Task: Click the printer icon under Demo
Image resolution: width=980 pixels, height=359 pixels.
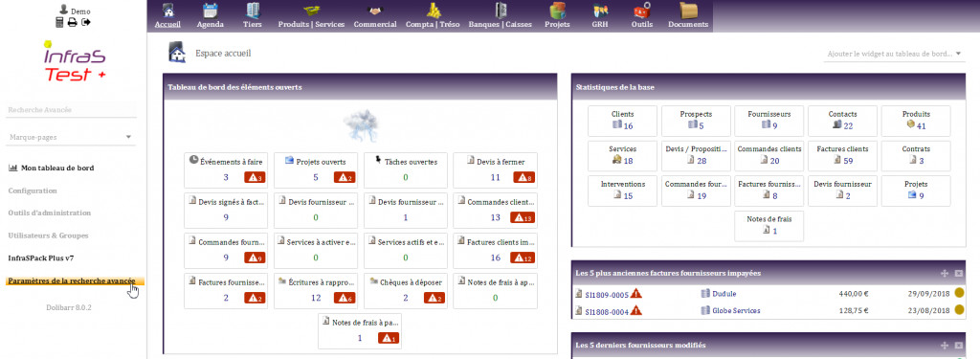Action: pyautogui.click(x=73, y=23)
